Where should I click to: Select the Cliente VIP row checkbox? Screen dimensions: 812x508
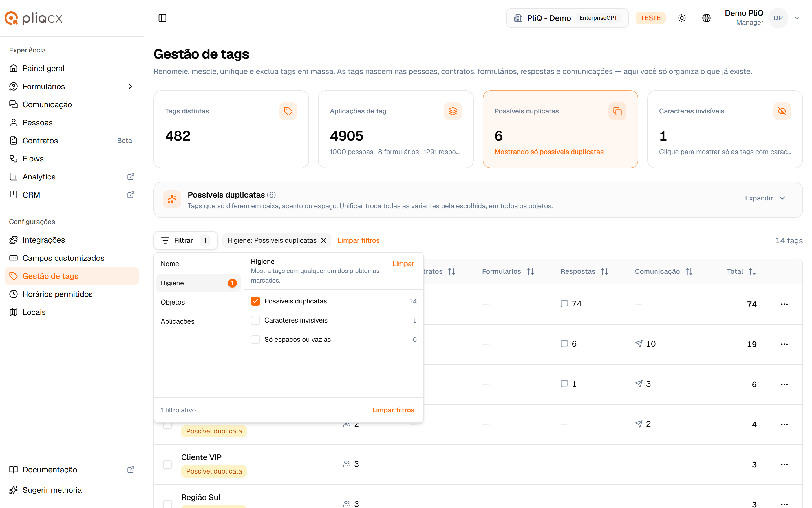point(167,465)
